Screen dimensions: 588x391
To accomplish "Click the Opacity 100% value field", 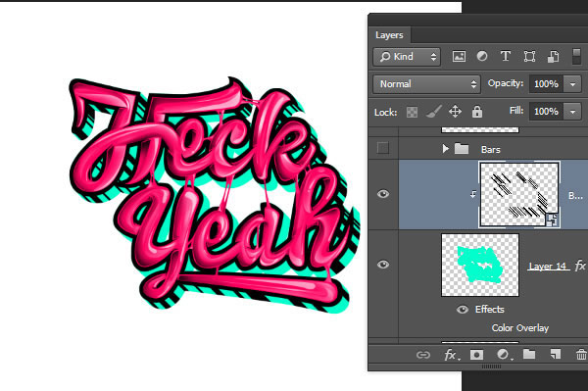I will click(547, 84).
